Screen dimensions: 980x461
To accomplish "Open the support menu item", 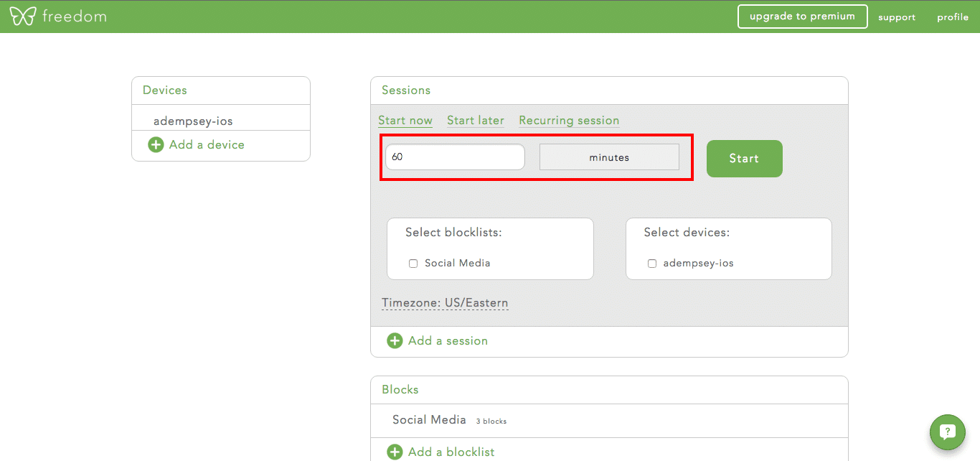I will click(897, 17).
